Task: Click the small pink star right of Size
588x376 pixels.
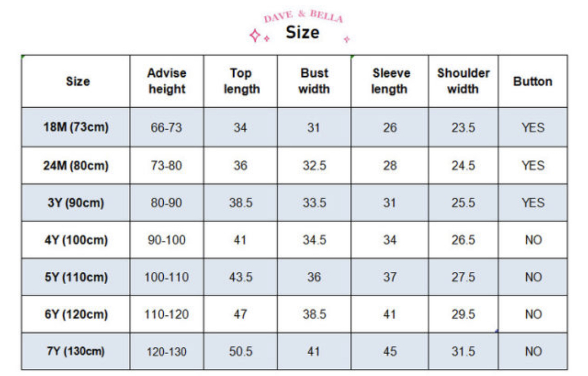Action: tap(347, 39)
